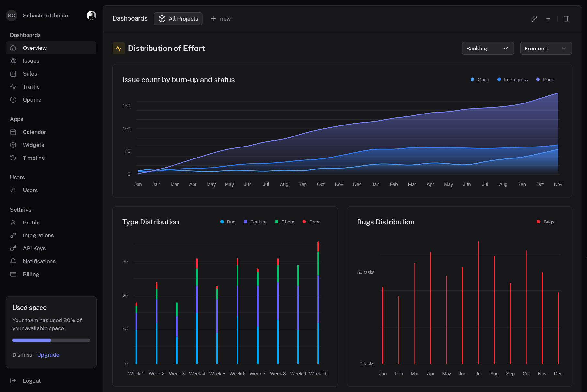Image resolution: width=587 pixels, height=392 pixels.
Task: Click the Upgrade link
Action: 48,355
